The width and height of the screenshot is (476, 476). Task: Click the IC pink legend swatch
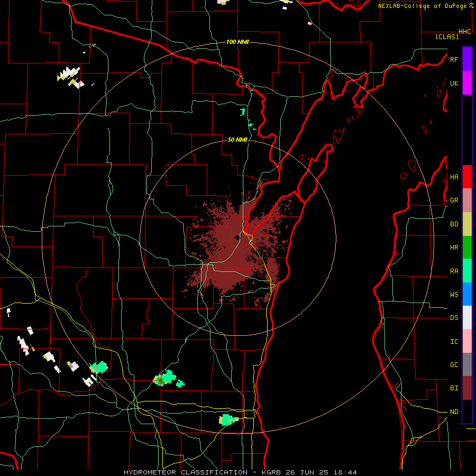pos(467,341)
